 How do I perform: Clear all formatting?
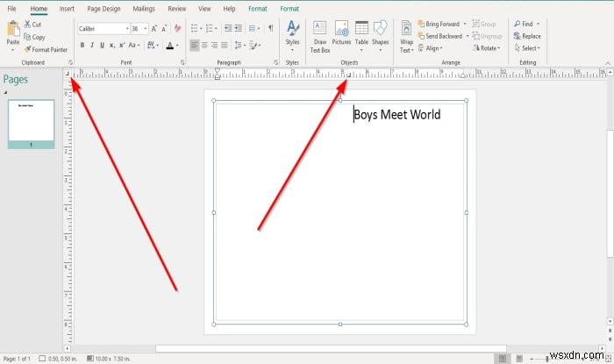(178, 29)
